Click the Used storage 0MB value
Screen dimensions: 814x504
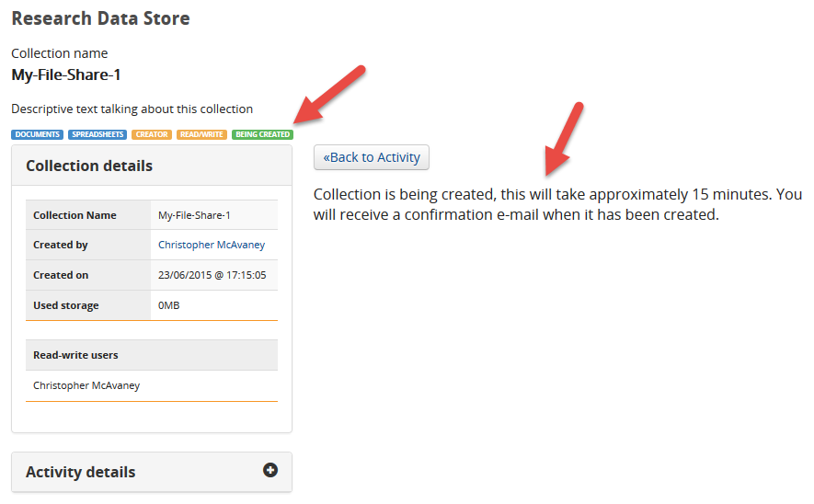pyautogui.click(x=168, y=305)
